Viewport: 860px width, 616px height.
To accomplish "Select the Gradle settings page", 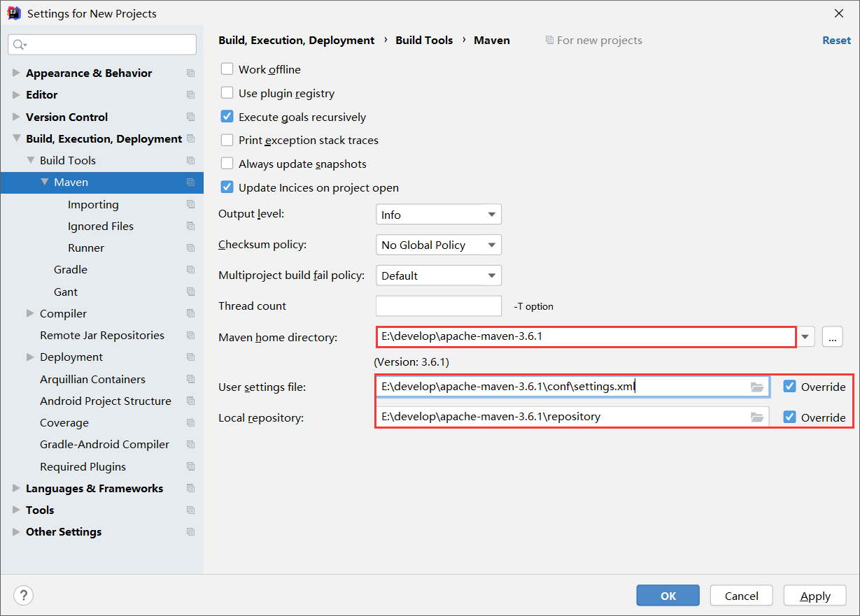I will (71, 270).
